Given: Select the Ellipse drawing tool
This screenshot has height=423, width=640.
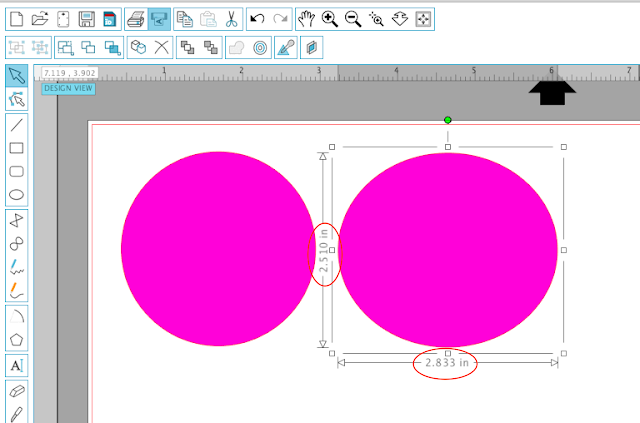Looking at the screenshot, I should click(16, 195).
